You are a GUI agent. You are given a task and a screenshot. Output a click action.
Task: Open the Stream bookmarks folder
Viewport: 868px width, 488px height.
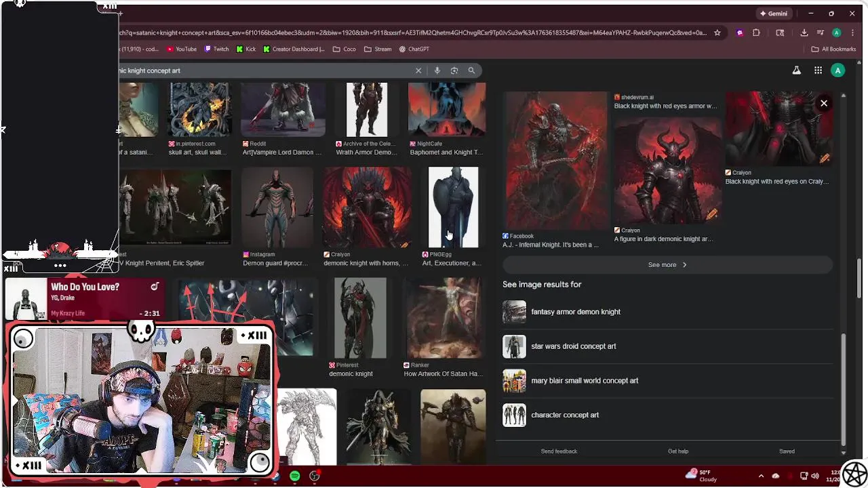click(x=378, y=49)
